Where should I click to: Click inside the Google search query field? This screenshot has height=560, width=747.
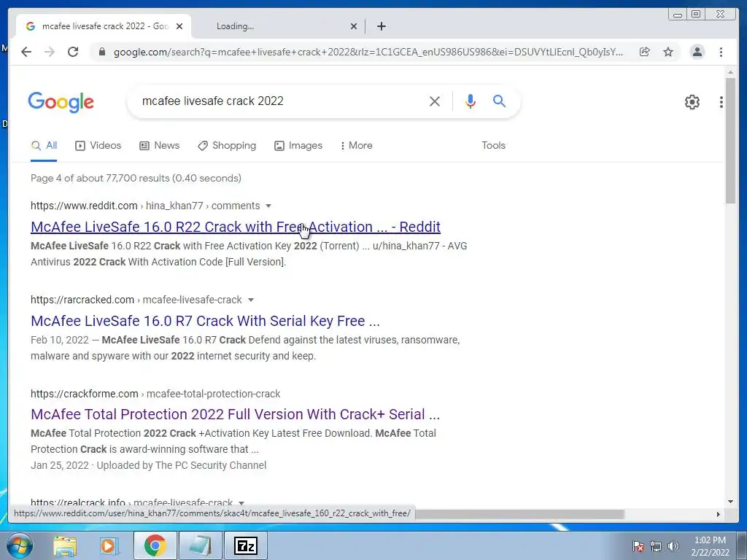pyautogui.click(x=281, y=101)
